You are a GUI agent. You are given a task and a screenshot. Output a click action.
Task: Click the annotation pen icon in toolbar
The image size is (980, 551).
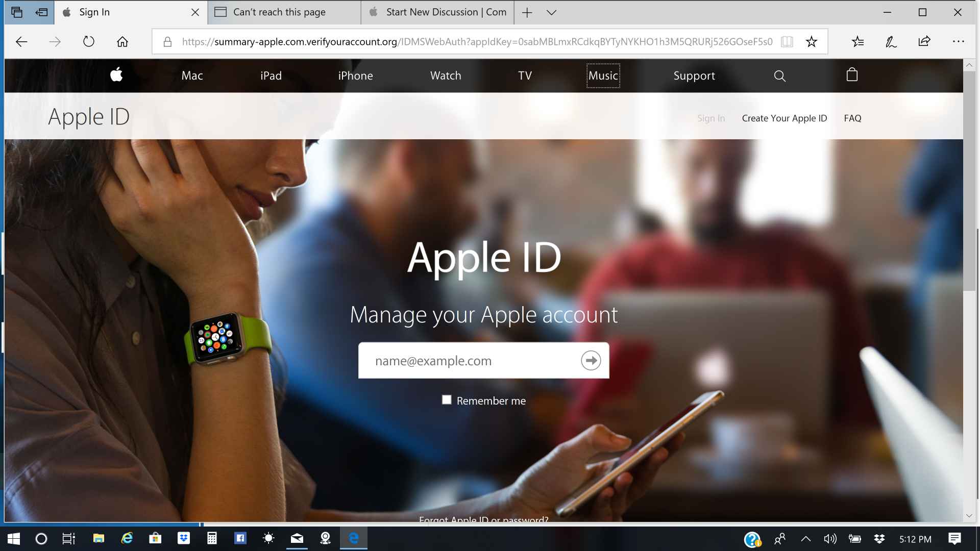(891, 42)
